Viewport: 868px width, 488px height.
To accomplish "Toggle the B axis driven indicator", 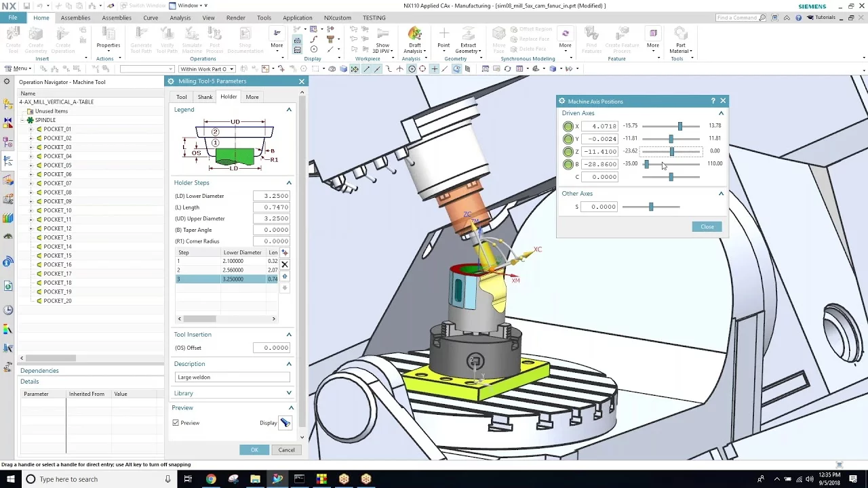I will click(568, 164).
